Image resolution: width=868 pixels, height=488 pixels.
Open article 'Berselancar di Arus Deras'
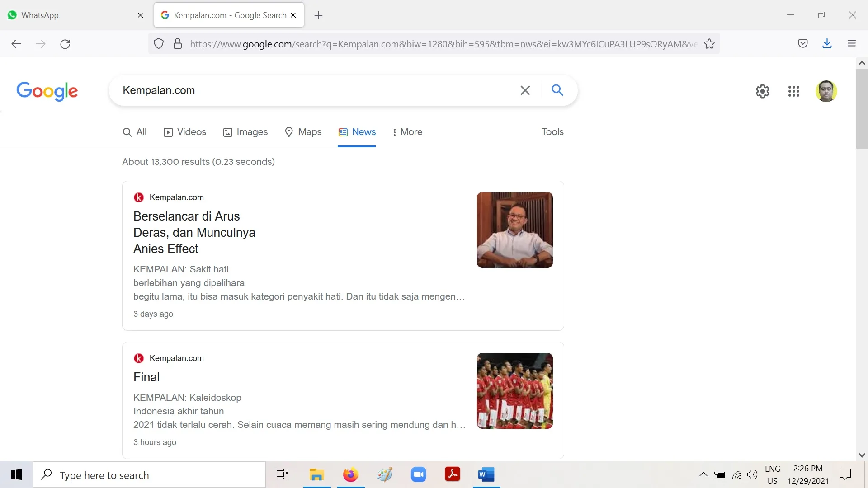[194, 232]
